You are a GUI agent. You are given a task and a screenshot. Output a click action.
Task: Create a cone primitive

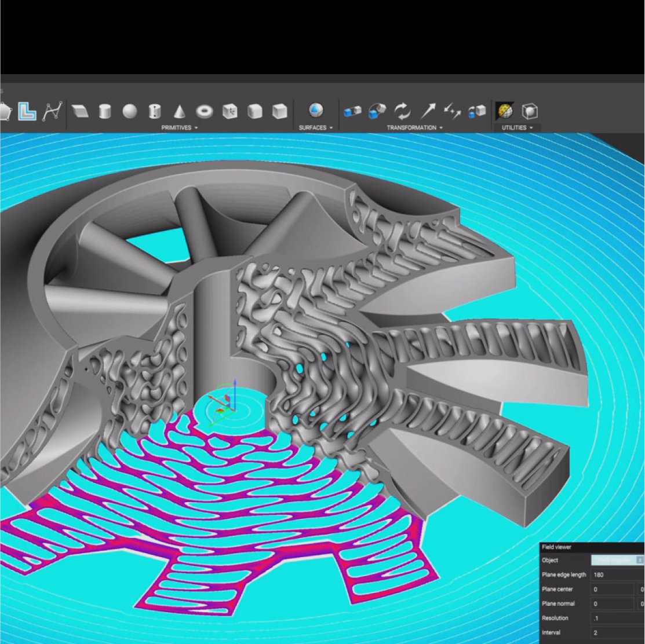pos(179,111)
